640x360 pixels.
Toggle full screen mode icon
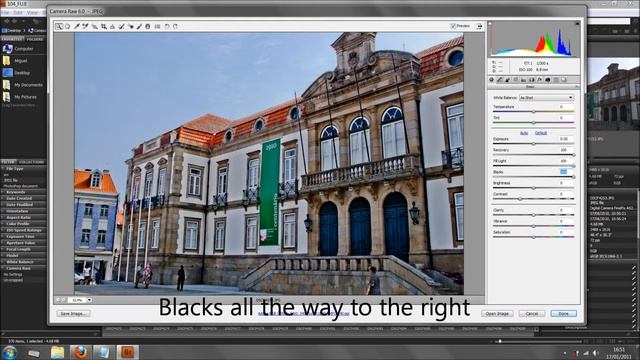[x=479, y=26]
